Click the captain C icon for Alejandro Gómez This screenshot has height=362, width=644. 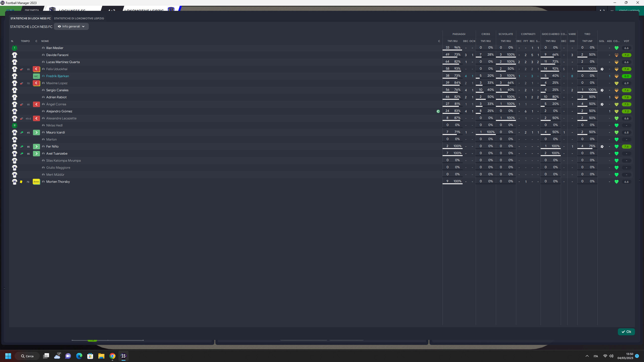click(438, 111)
